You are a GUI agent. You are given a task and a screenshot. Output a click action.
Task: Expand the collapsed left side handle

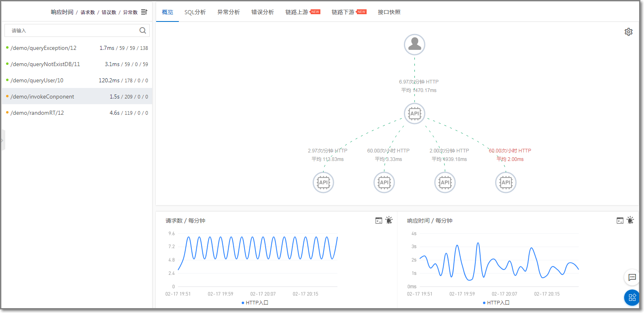point(3,140)
